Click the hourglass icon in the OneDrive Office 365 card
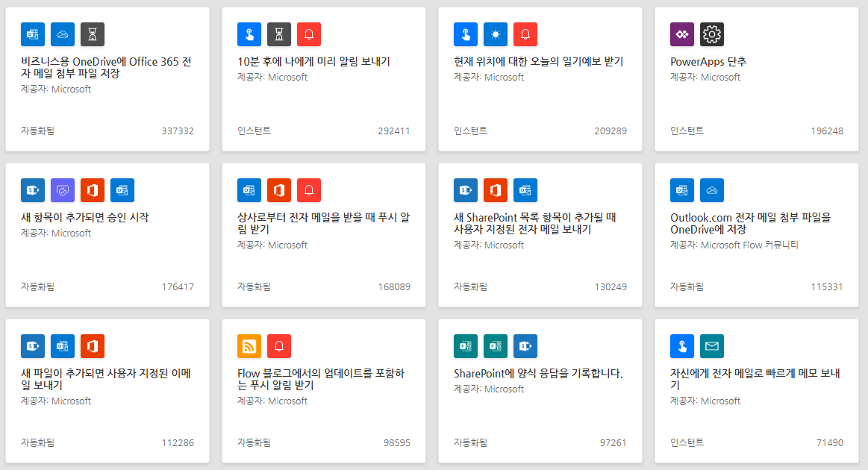 tap(93, 34)
